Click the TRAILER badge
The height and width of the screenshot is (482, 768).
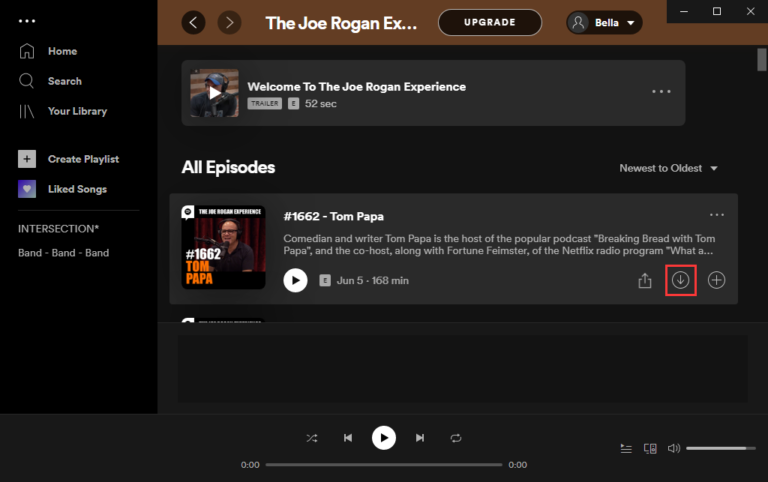click(264, 103)
